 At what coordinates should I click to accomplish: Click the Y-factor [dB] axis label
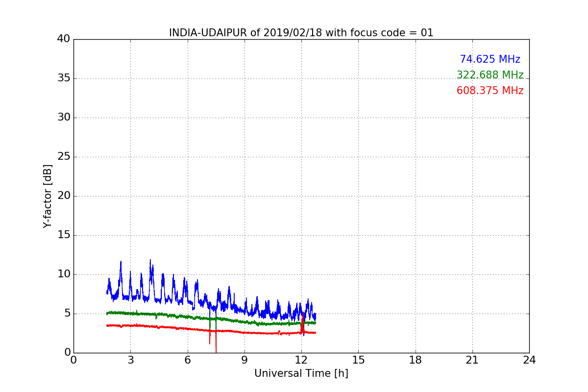48,196
